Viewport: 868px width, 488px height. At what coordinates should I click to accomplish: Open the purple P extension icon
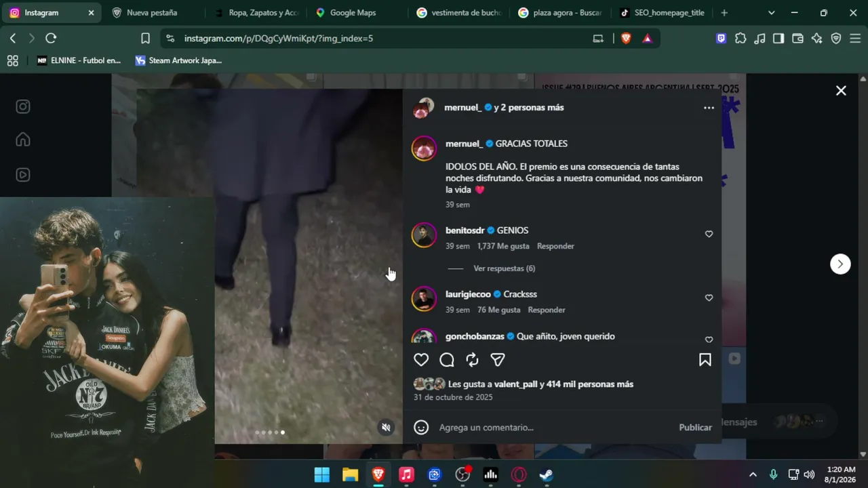coord(722,39)
